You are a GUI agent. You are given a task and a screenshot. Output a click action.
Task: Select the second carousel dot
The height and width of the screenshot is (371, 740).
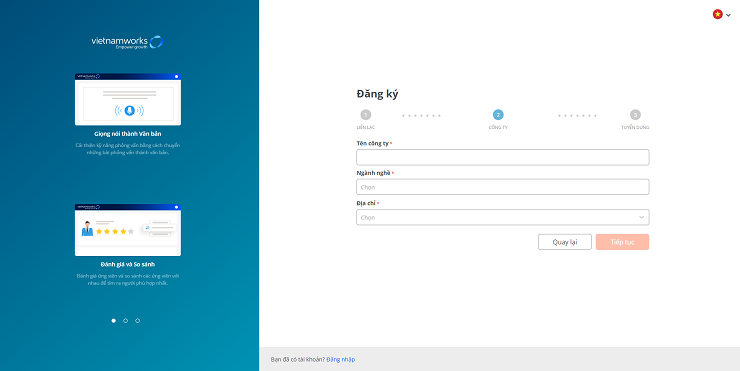tap(126, 320)
